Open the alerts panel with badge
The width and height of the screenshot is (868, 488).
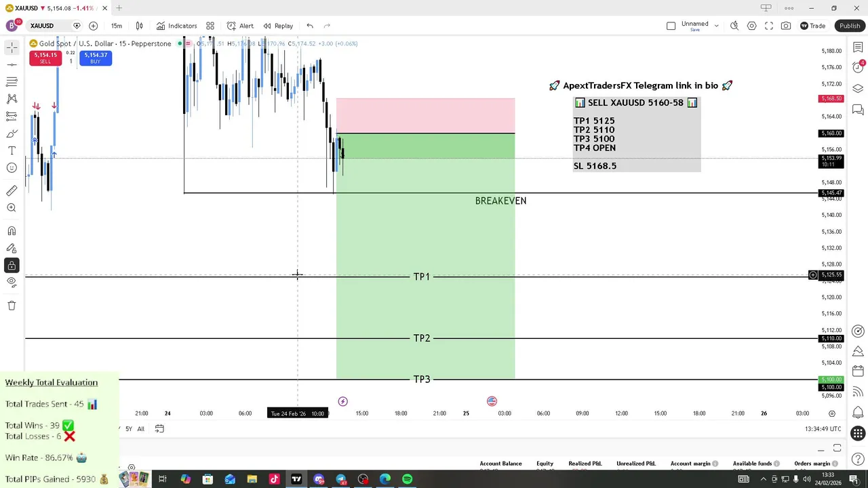coord(858,68)
